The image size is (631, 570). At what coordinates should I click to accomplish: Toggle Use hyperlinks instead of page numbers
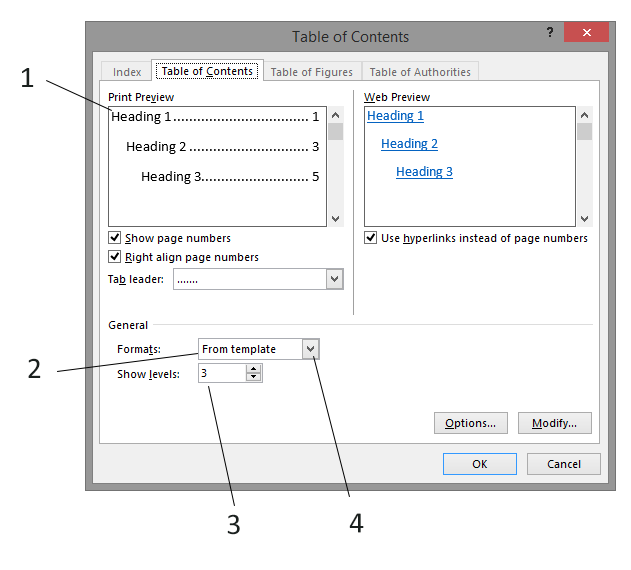coord(370,238)
